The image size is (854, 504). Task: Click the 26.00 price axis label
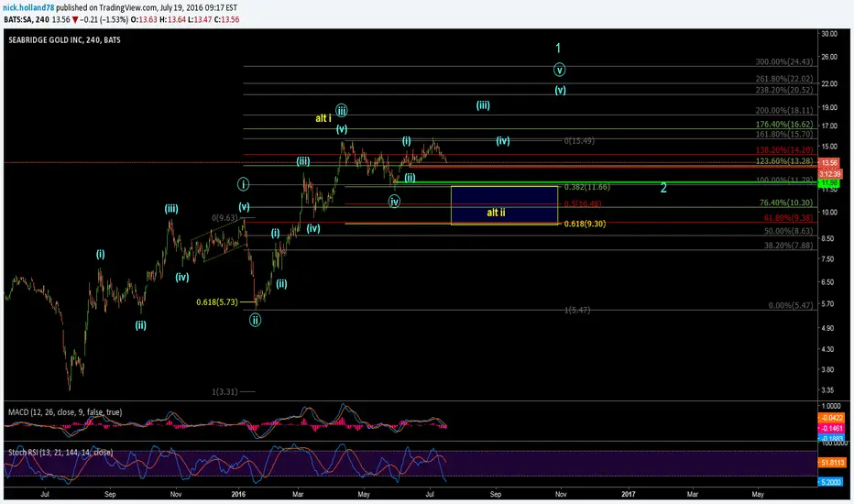(x=829, y=57)
